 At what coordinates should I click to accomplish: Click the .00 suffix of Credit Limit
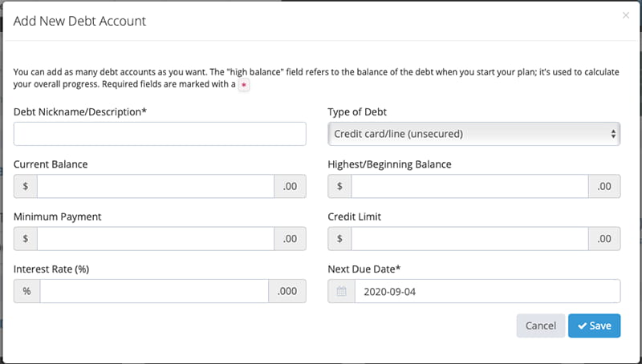click(605, 238)
